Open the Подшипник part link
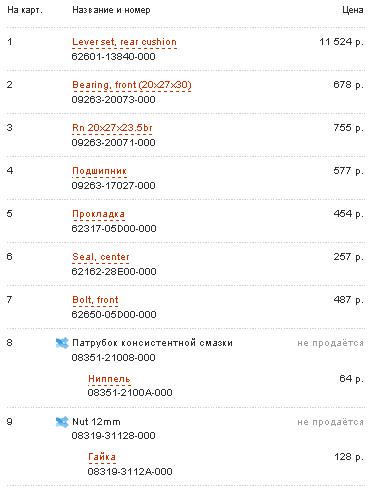This screenshot has width=368, height=493. (x=99, y=171)
